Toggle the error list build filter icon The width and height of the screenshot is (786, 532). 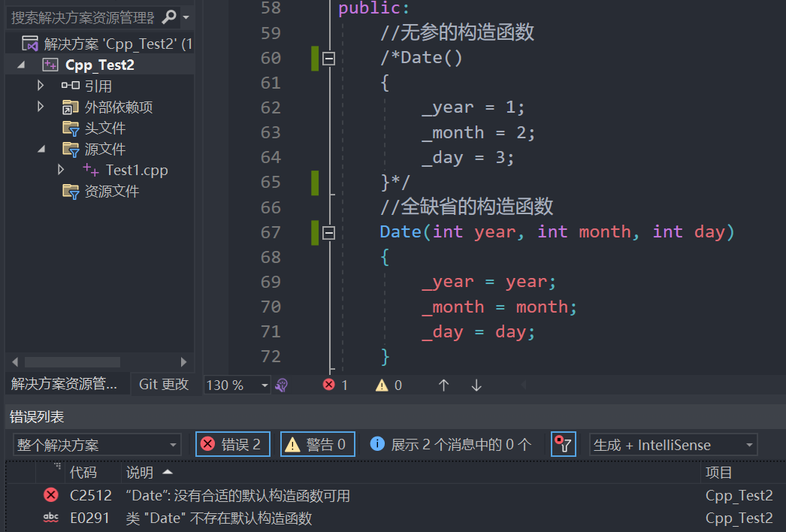564,444
